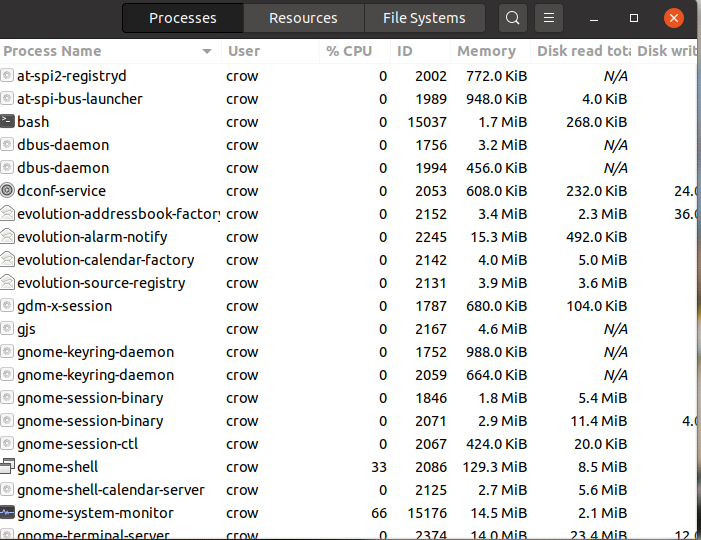The height and width of the screenshot is (540, 701).
Task: Click the gnome-session-ctl process icon
Action: point(7,443)
